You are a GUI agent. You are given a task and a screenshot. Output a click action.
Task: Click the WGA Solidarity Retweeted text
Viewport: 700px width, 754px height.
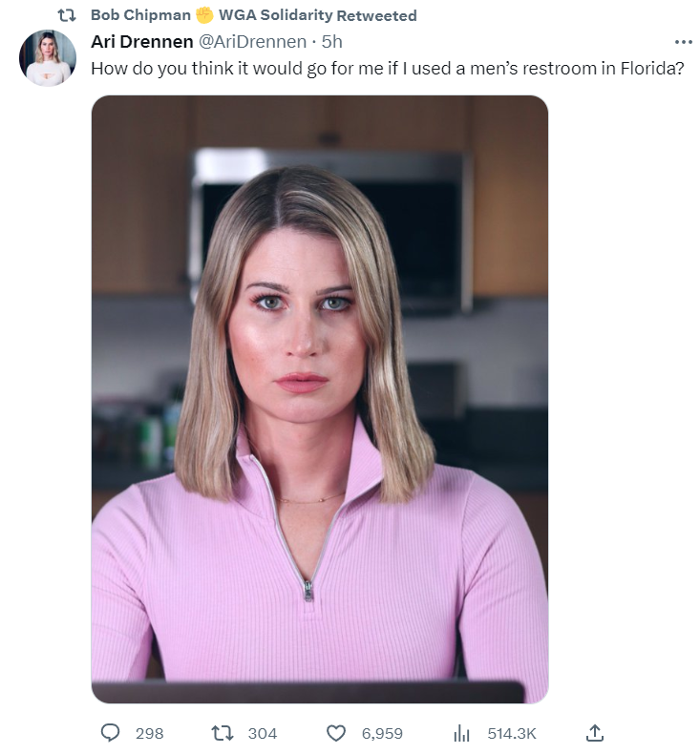pos(317,15)
